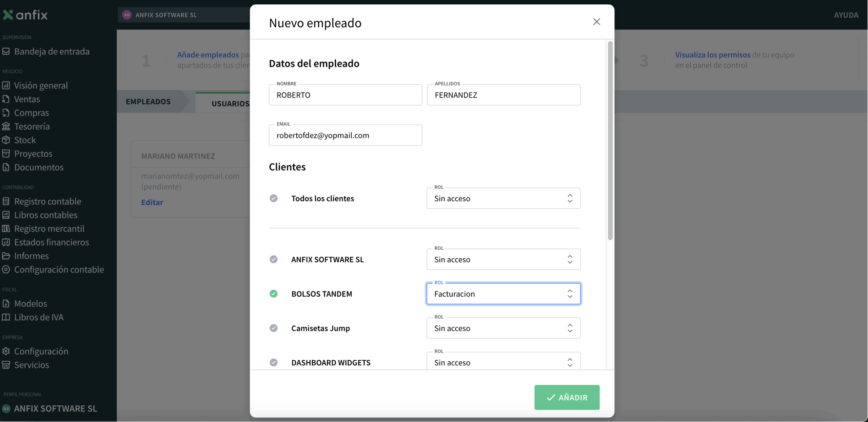The width and height of the screenshot is (868, 422).
Task: Uncheck the BOLSOS TANDEM client checkmark
Action: tap(274, 294)
